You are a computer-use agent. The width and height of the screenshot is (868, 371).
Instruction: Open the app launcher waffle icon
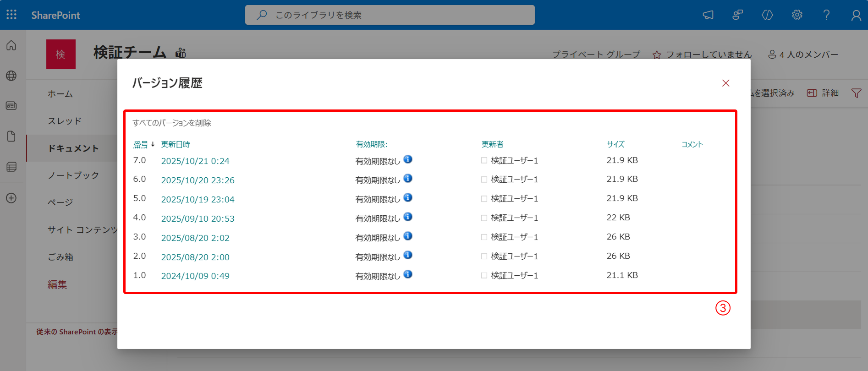click(x=11, y=15)
